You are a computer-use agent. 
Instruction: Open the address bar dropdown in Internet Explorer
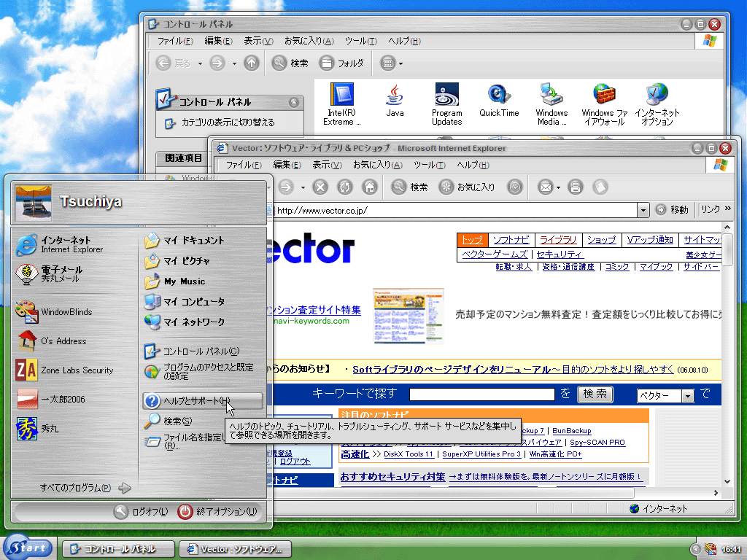point(643,210)
